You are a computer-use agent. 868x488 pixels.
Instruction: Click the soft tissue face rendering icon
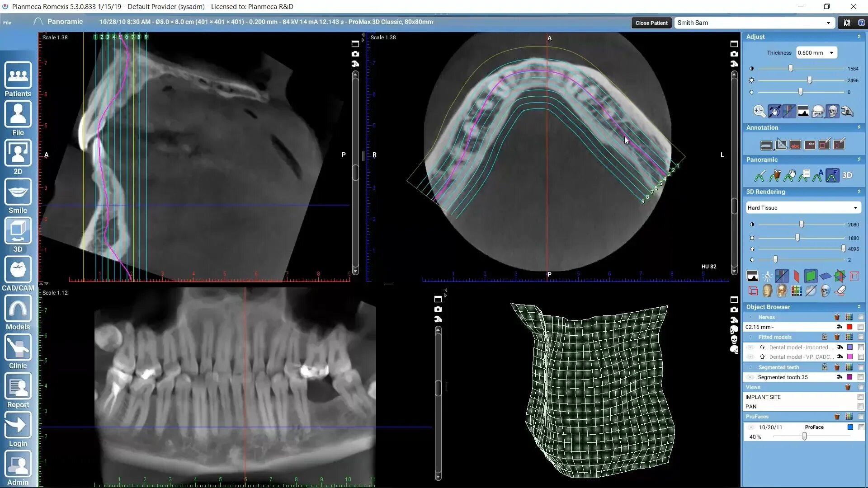tap(767, 291)
